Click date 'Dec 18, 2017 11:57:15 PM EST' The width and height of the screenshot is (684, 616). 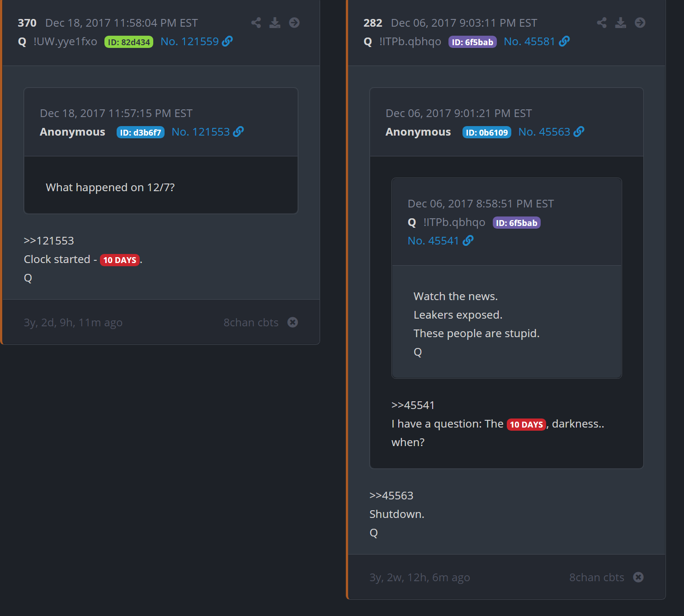click(116, 113)
